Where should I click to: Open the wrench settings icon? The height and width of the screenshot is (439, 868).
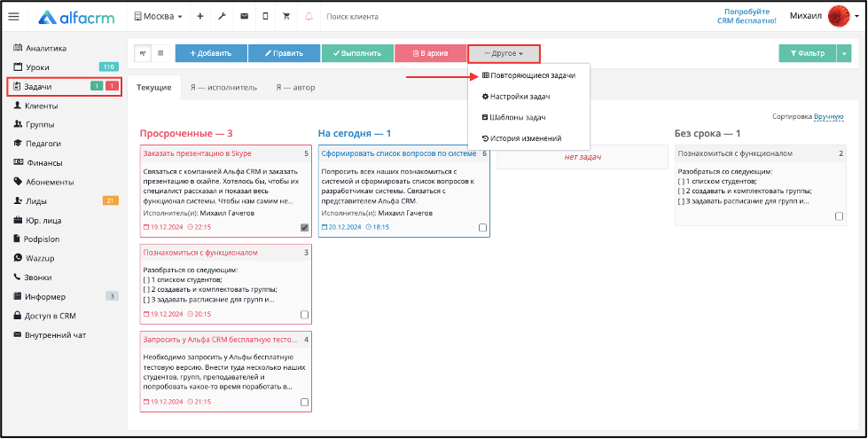[x=222, y=17]
